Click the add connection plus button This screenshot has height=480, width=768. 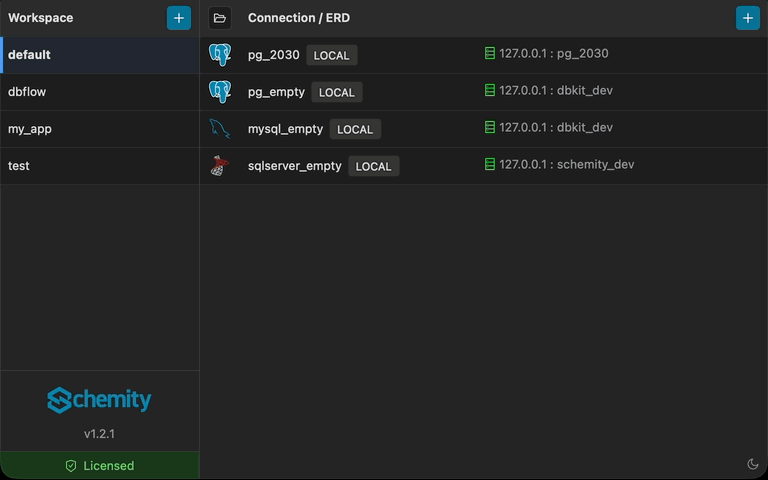click(747, 18)
